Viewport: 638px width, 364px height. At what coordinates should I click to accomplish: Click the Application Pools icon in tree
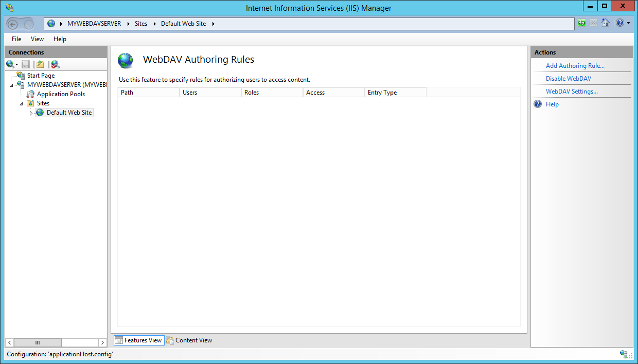pyautogui.click(x=30, y=94)
